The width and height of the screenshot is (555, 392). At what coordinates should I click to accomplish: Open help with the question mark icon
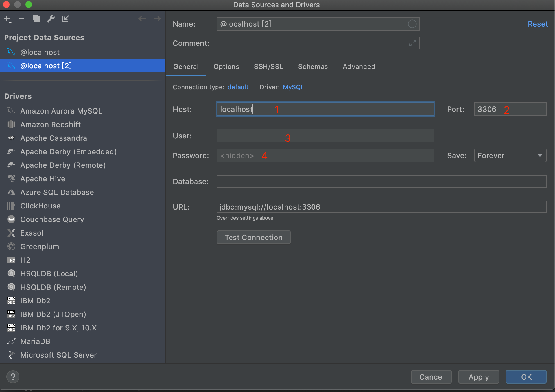pyautogui.click(x=13, y=377)
